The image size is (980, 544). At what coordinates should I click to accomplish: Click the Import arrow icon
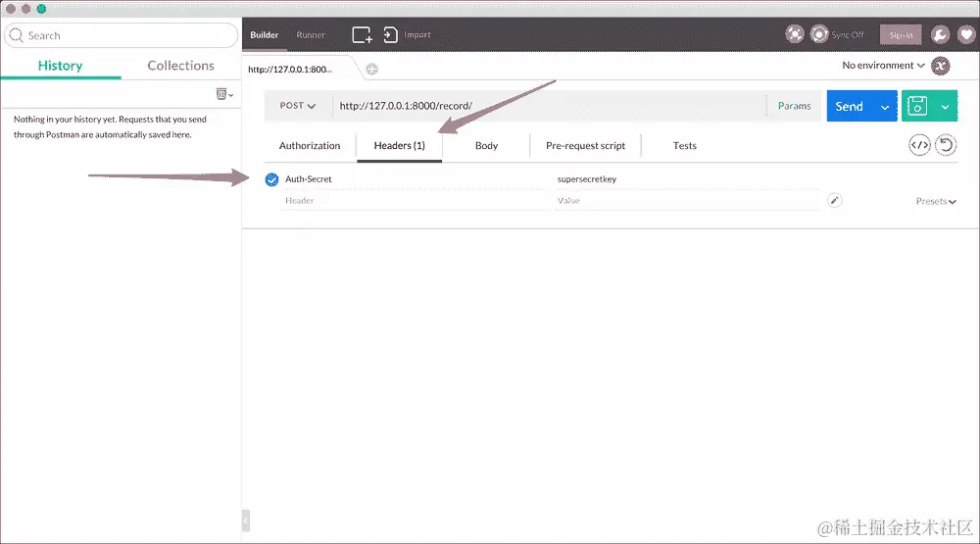[390, 35]
